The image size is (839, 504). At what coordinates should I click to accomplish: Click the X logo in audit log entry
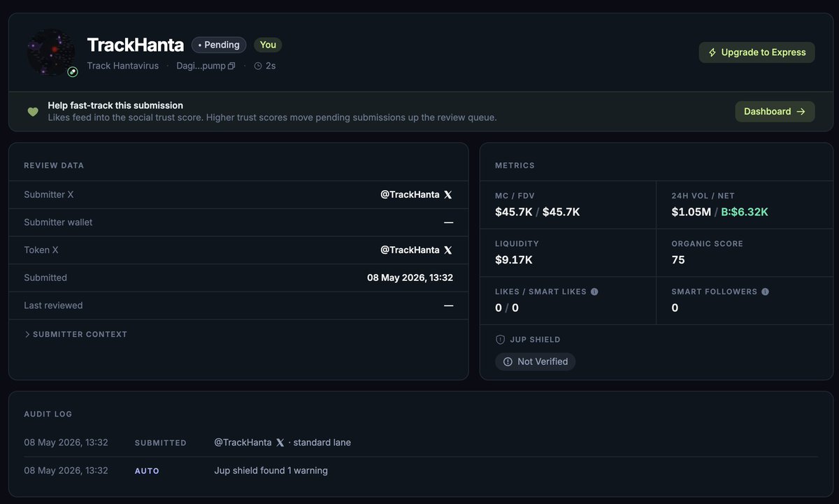[280, 442]
